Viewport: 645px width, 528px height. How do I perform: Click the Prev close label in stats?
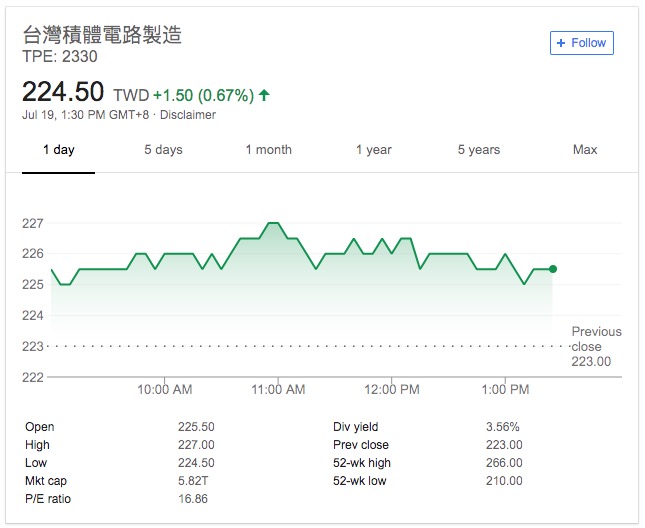click(361, 445)
